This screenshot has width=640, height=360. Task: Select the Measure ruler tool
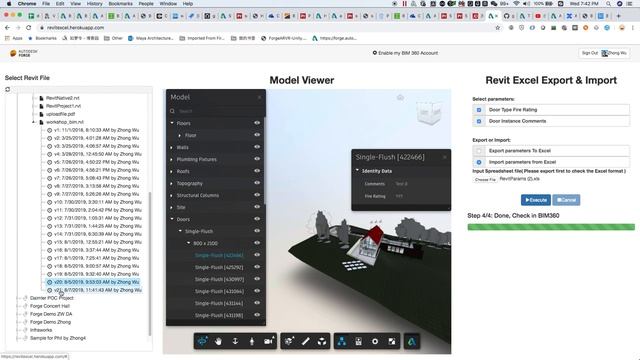(305, 341)
